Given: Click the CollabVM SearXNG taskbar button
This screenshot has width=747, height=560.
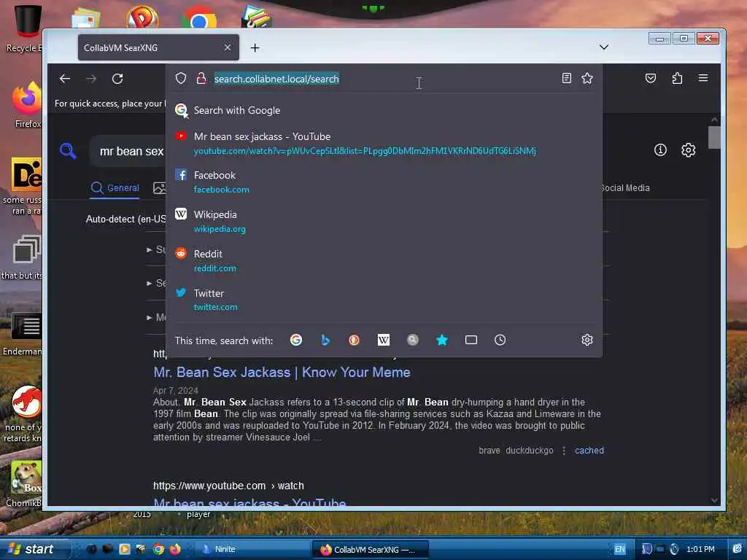Looking at the screenshot, I should click(370, 550).
